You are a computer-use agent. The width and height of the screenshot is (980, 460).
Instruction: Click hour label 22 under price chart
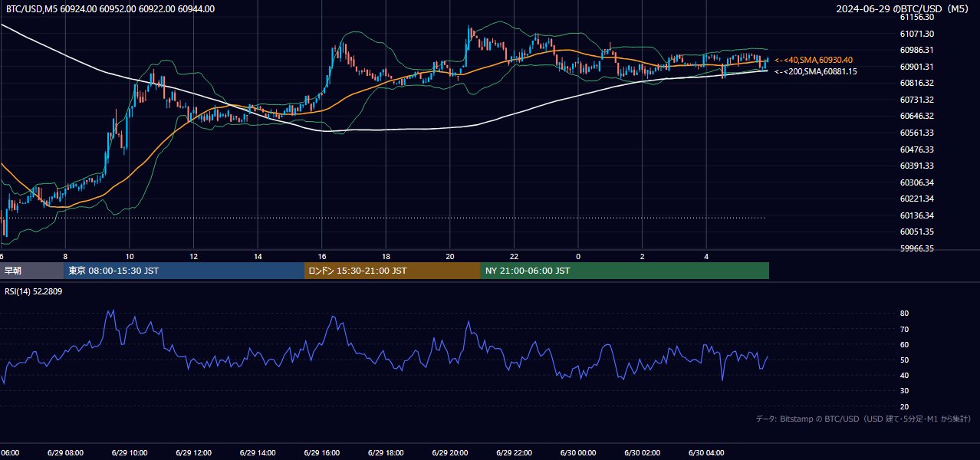514,256
